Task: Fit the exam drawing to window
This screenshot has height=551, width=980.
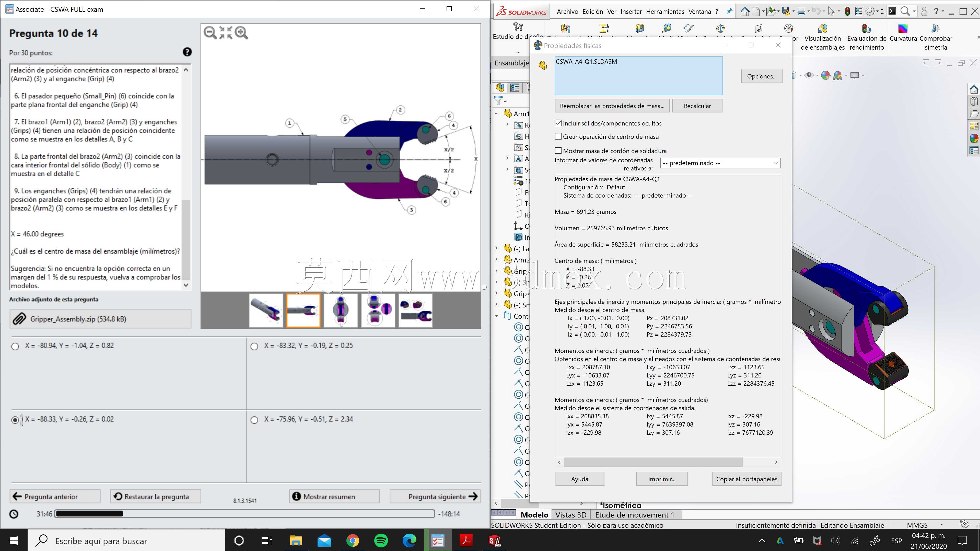Action: 226,33
